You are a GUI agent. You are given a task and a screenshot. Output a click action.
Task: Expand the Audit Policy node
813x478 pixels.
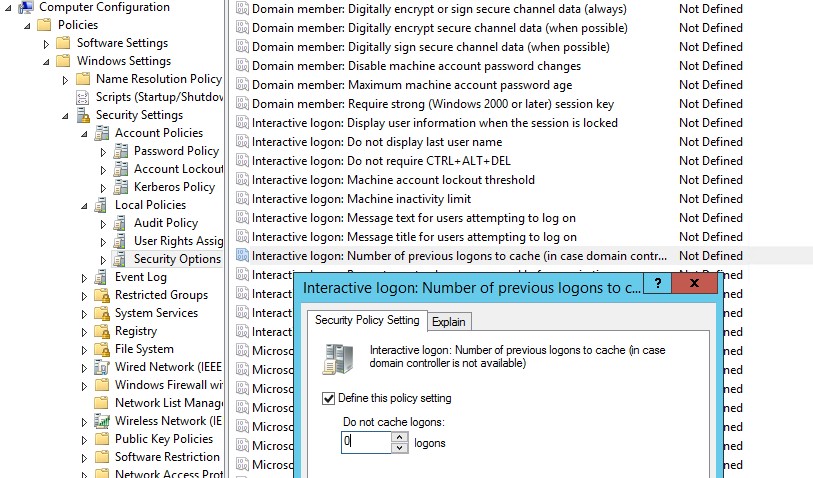(x=103, y=224)
